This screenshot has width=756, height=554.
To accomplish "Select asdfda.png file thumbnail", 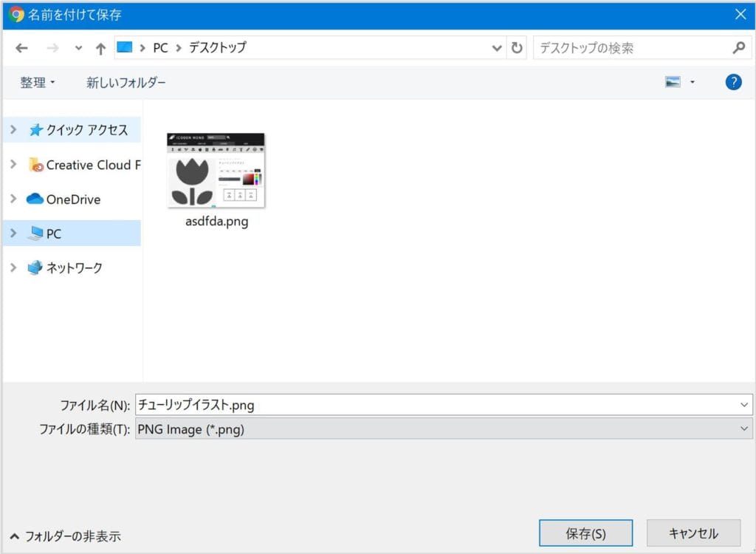I will click(x=216, y=171).
